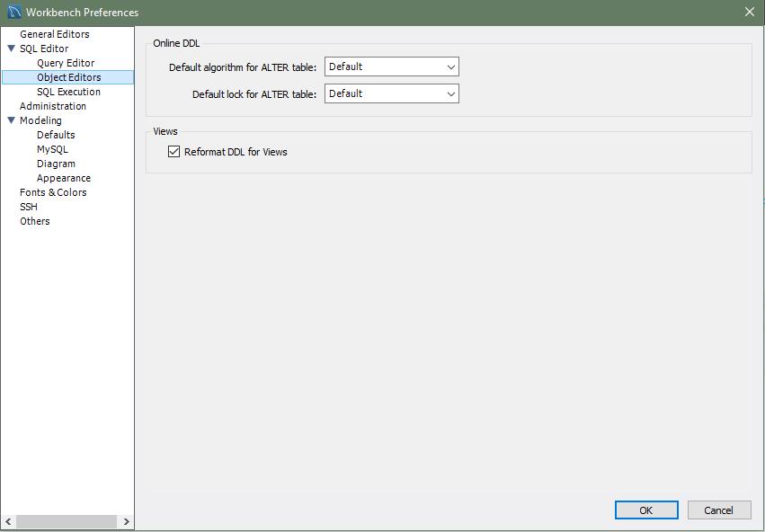Screen dimensions: 765x532
Task: Select MySQL under Modeling
Action: click(x=52, y=149)
